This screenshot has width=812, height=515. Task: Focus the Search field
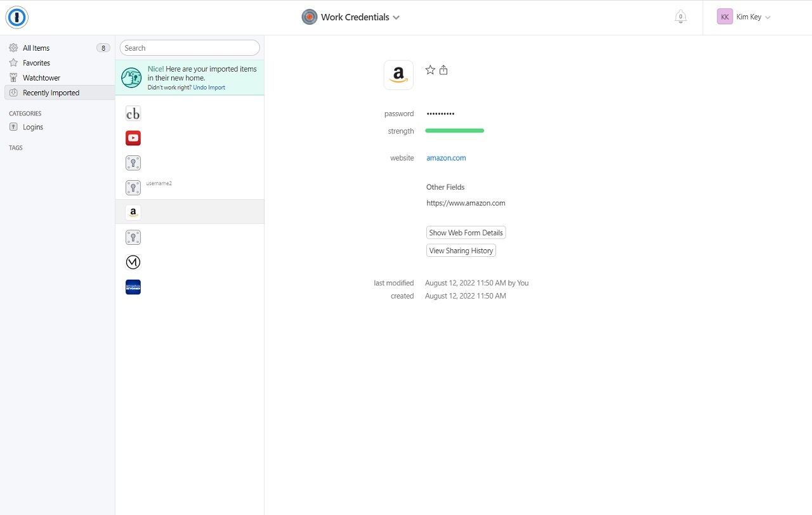[190, 48]
